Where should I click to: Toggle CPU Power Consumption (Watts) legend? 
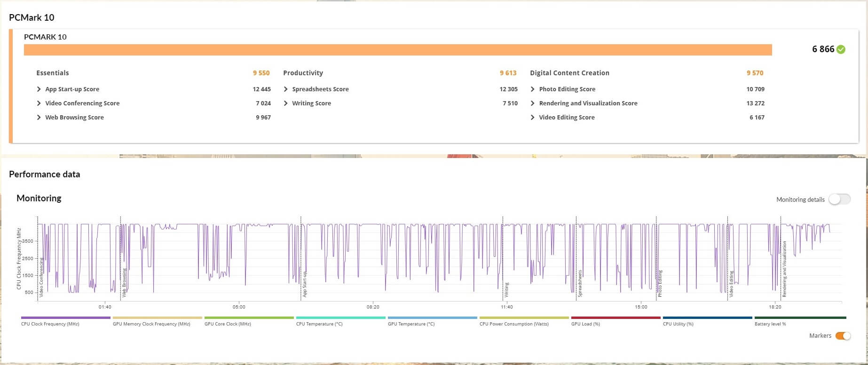tap(524, 321)
